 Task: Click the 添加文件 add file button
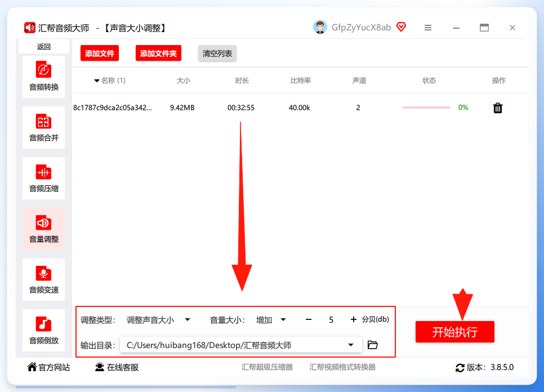[x=100, y=54]
